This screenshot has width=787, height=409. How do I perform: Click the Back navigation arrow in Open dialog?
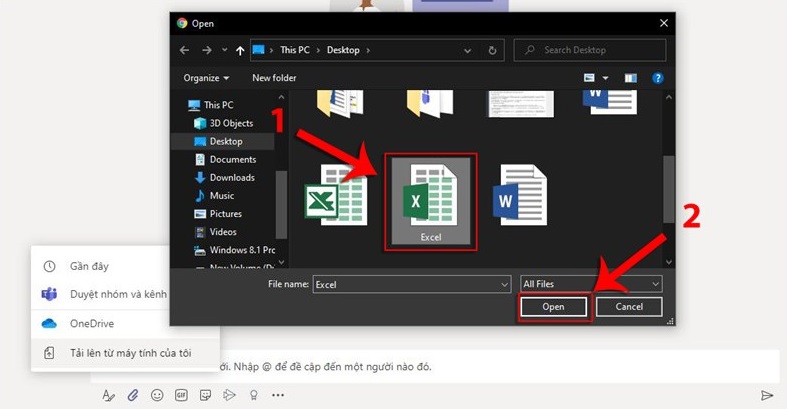[184, 50]
